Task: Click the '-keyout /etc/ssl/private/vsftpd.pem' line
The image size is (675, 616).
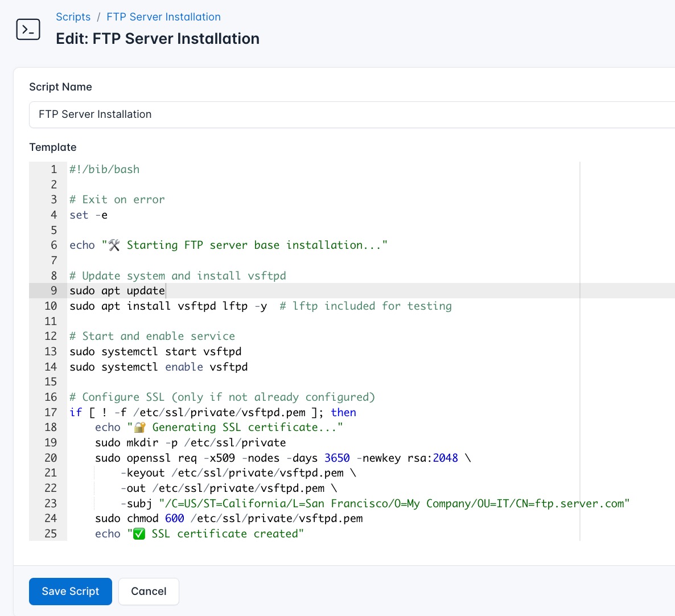Action: point(238,473)
